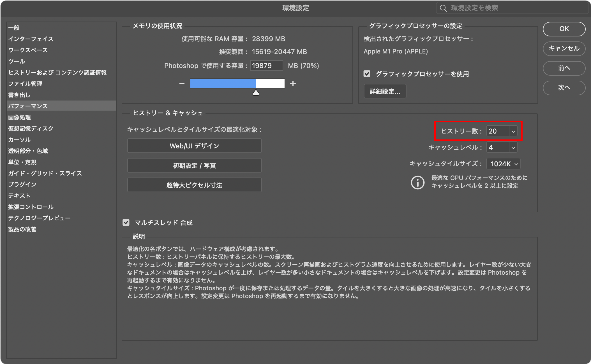Select ヒストリーおよび コンテンツ認証情報 category
Image resolution: width=591 pixels, height=364 pixels.
tap(61, 73)
